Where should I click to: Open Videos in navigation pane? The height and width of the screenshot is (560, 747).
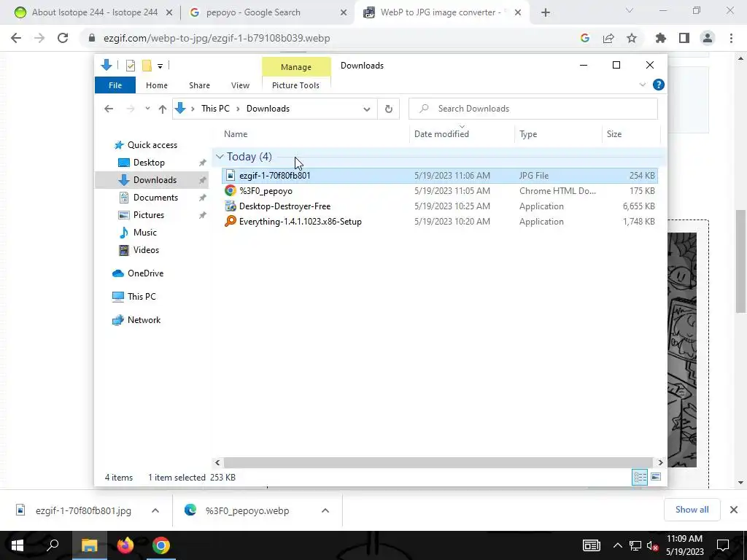tap(146, 250)
